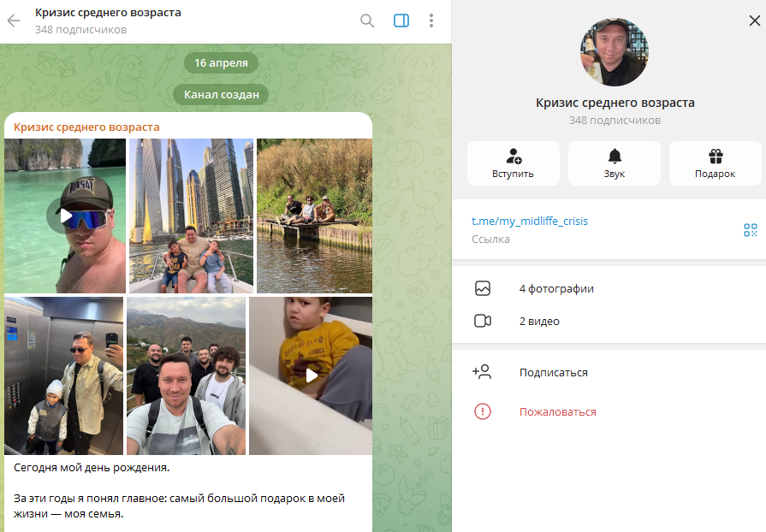Open the channel profile avatar photo
Screen dimensions: 766x532
(x=614, y=52)
